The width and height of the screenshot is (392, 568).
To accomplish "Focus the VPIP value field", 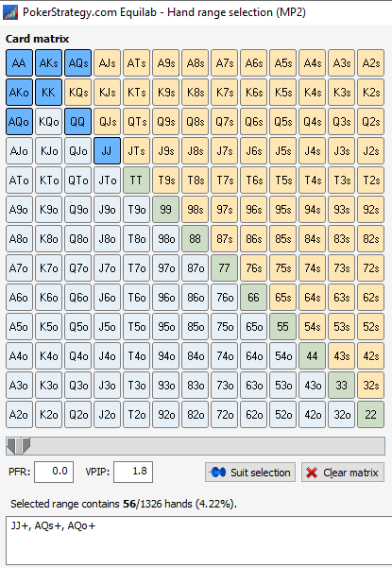I will (x=133, y=472).
